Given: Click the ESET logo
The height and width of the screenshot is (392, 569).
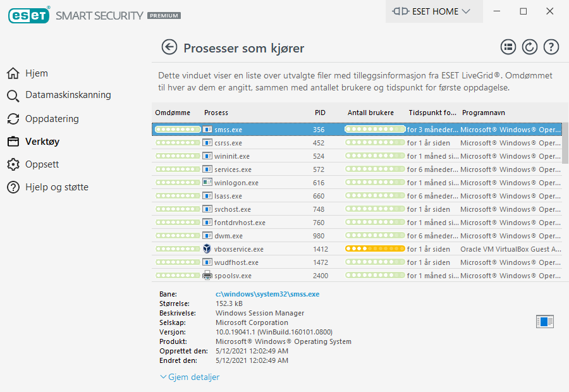Looking at the screenshot, I should point(28,15).
